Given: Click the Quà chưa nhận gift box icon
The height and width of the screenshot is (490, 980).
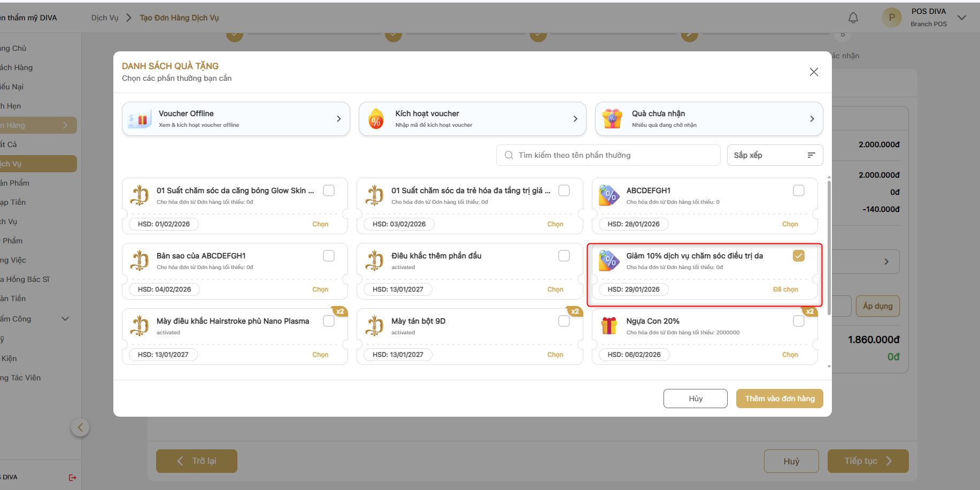Looking at the screenshot, I should [x=612, y=119].
